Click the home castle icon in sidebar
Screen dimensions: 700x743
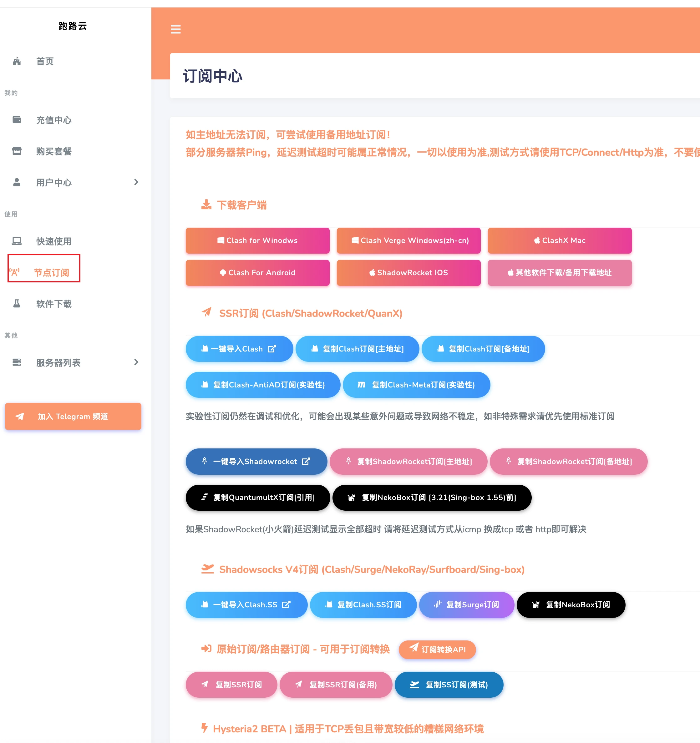(x=17, y=61)
